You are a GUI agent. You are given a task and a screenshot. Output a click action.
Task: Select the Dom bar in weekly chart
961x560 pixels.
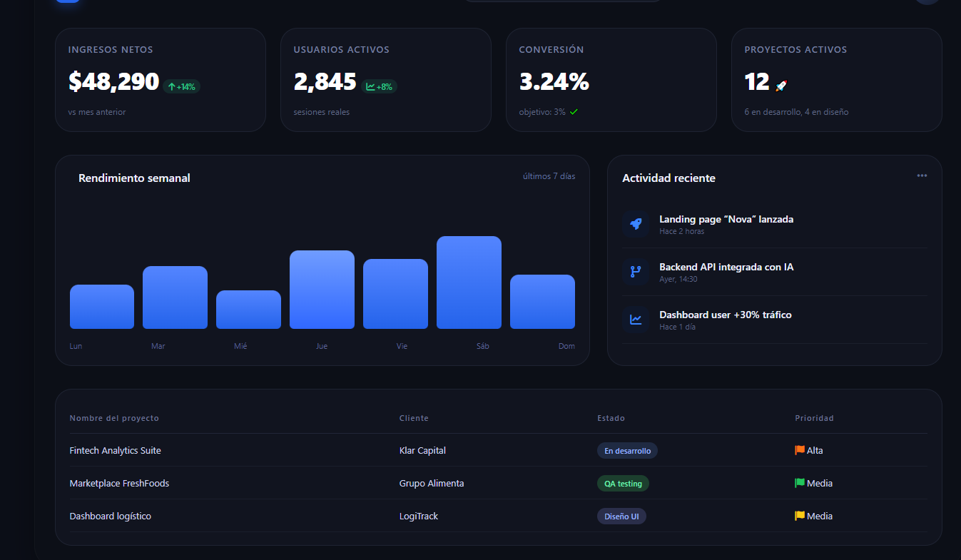[542, 302]
